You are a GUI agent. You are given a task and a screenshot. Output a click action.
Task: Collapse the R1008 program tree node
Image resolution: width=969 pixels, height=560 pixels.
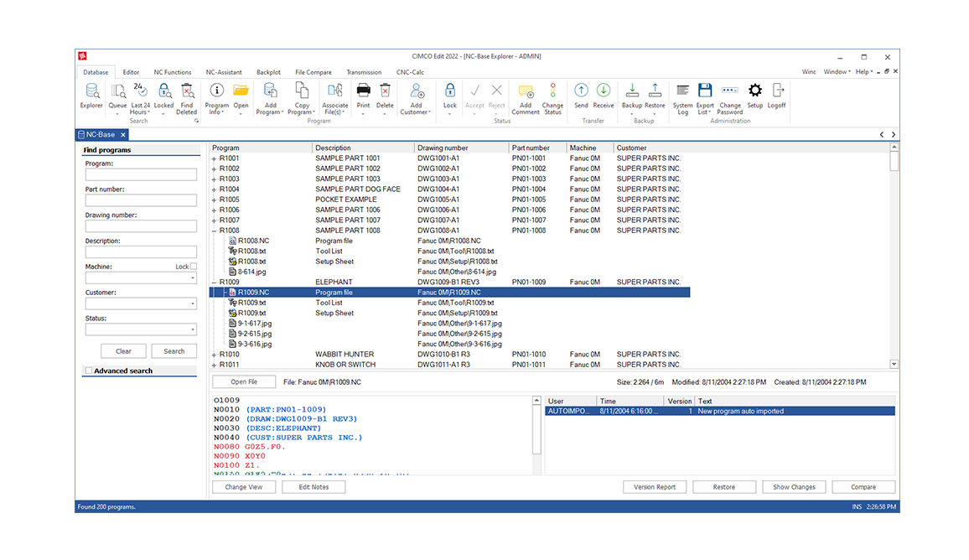214,231
